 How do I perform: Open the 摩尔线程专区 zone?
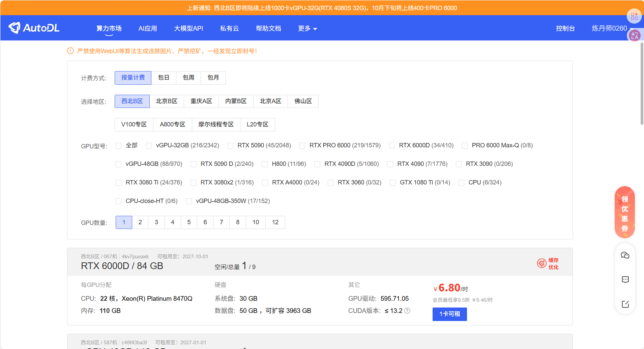(216, 124)
